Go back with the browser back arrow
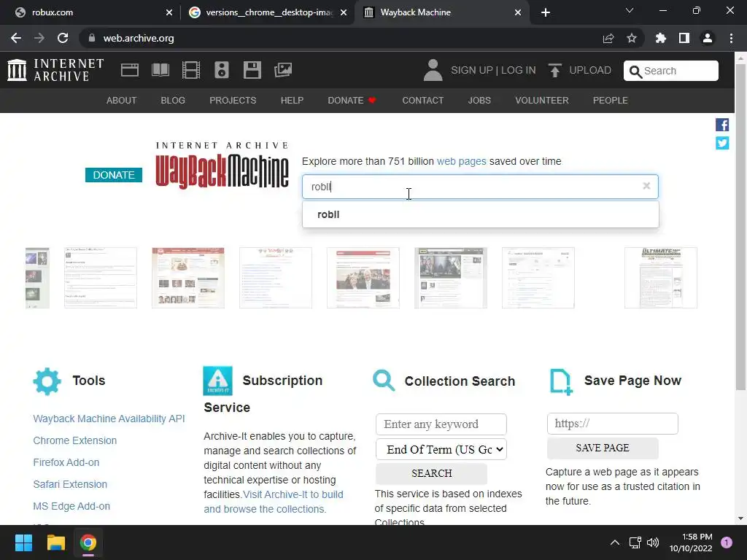This screenshot has height=560, width=747. [16, 38]
